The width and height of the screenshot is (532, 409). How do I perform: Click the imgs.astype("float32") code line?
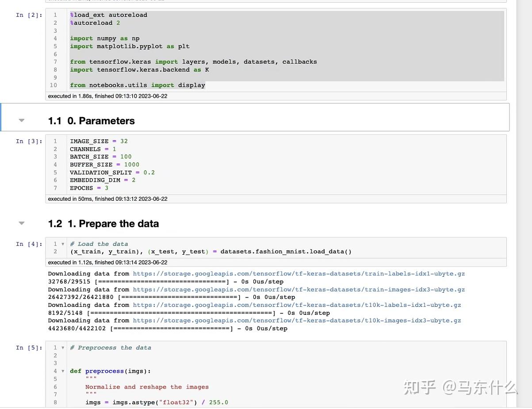(157, 402)
